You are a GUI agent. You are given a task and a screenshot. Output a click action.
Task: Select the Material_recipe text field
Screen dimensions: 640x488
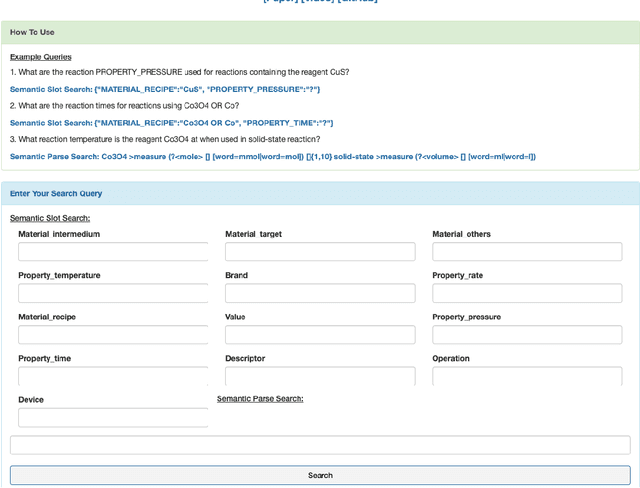click(x=113, y=335)
